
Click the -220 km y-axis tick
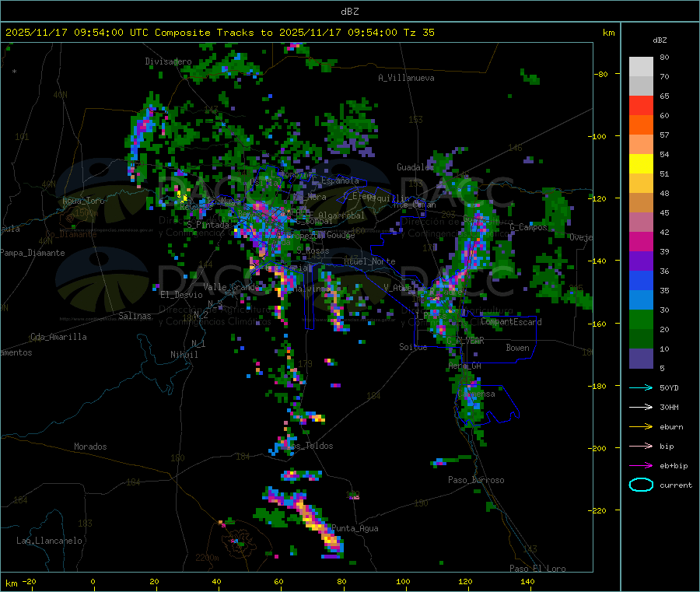pos(598,511)
